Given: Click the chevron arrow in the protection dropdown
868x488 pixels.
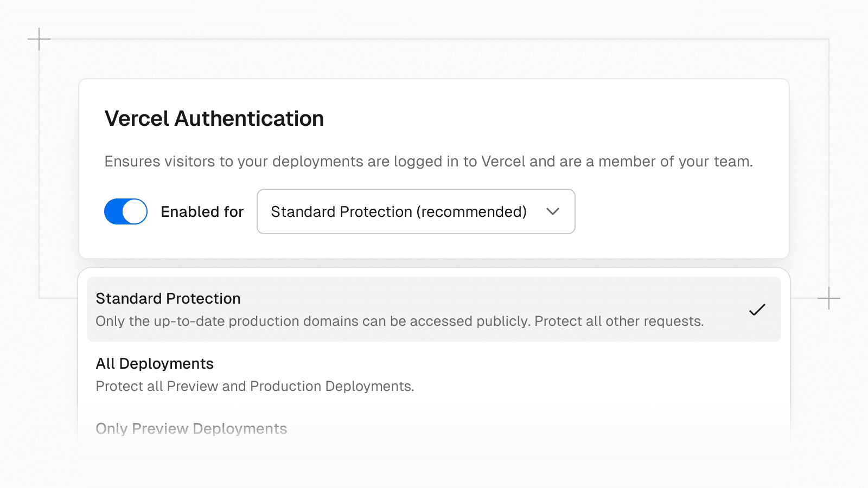Looking at the screenshot, I should (x=552, y=211).
